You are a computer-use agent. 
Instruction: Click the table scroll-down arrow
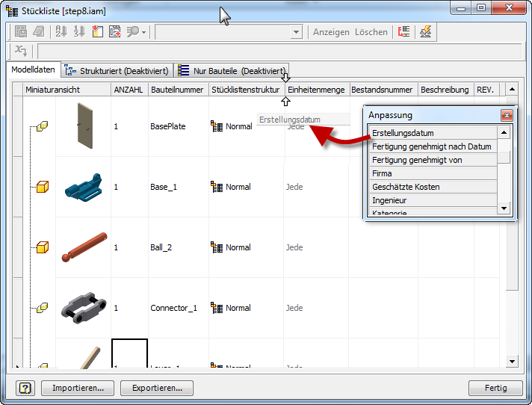pyautogui.click(x=512, y=361)
